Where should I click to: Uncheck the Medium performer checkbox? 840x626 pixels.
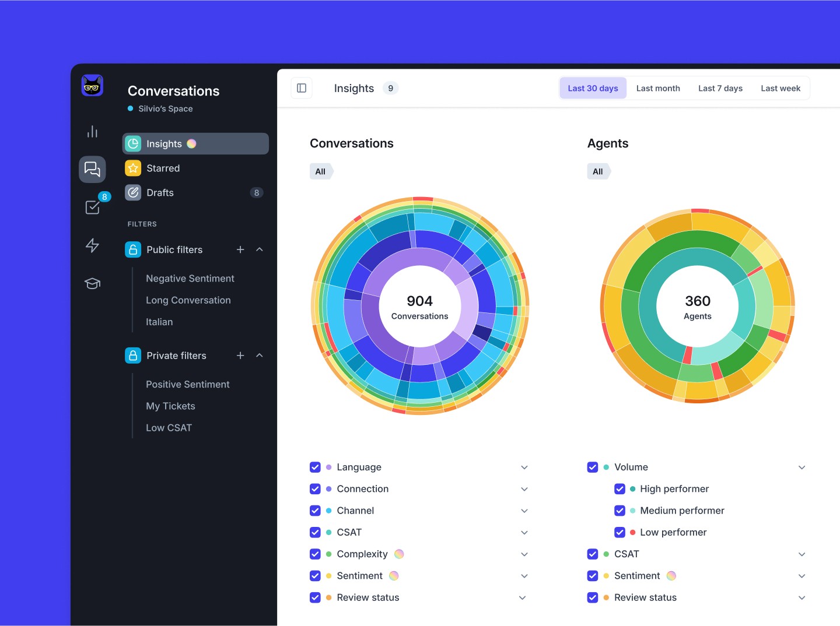[x=619, y=511]
